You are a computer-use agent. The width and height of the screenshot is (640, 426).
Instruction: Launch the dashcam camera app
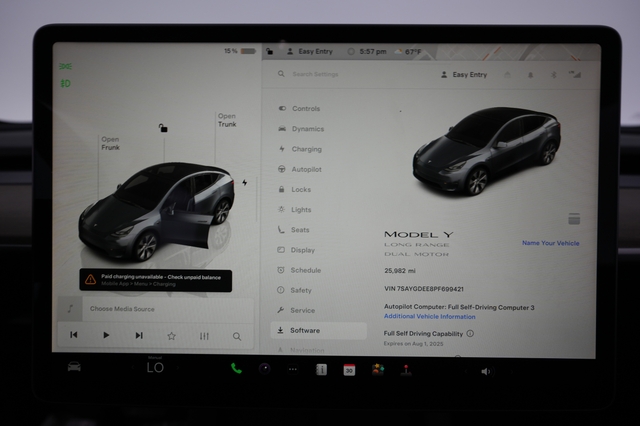point(264,369)
